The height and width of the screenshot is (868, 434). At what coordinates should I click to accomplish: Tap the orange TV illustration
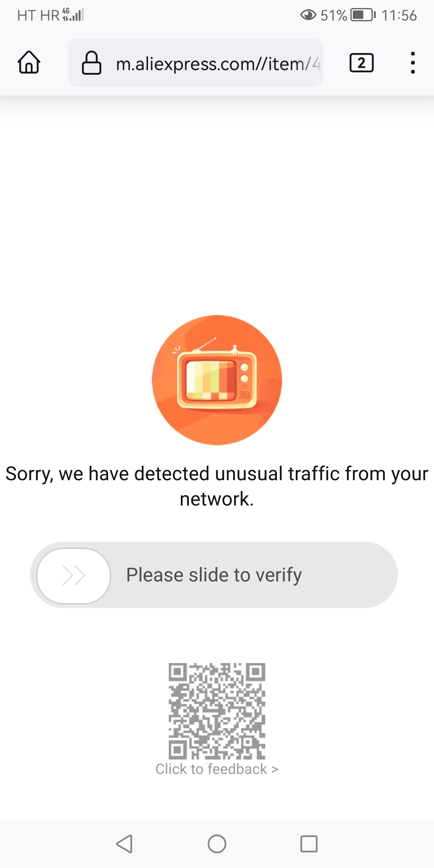217,380
